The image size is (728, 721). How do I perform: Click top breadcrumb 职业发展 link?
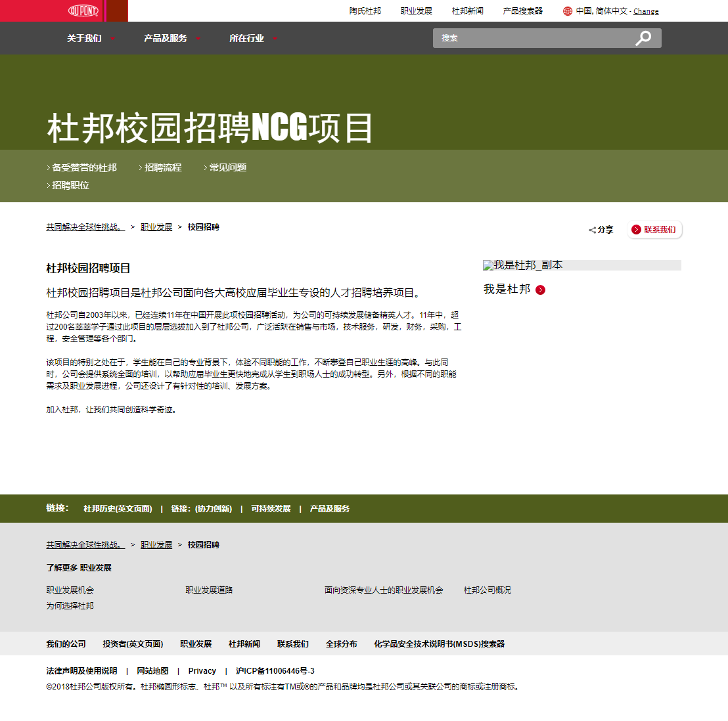pyautogui.click(x=156, y=227)
